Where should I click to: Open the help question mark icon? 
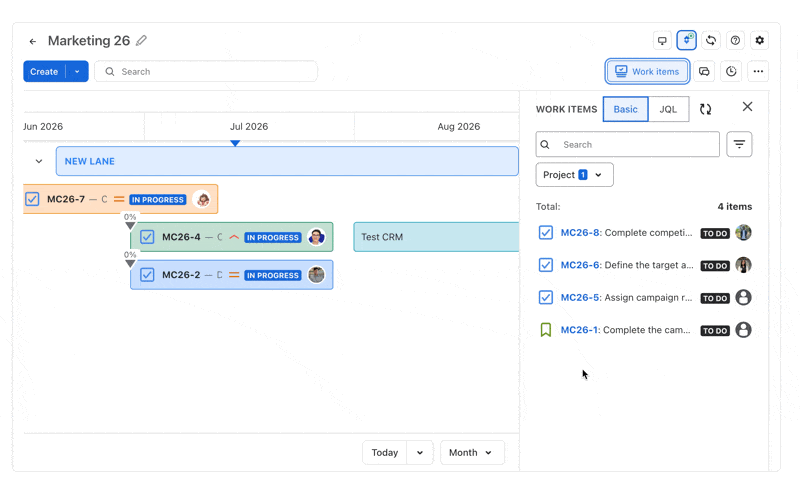click(x=735, y=40)
